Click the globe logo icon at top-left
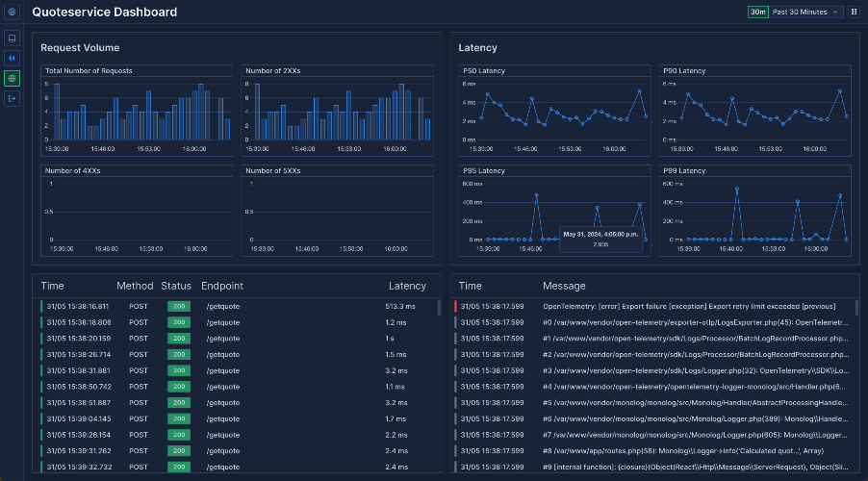The width and height of the screenshot is (868, 481). (12, 12)
